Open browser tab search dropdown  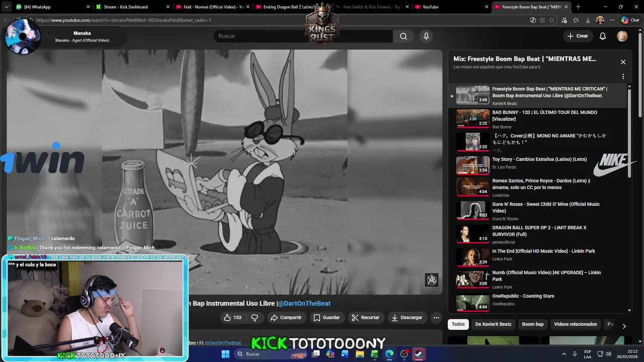point(7,7)
